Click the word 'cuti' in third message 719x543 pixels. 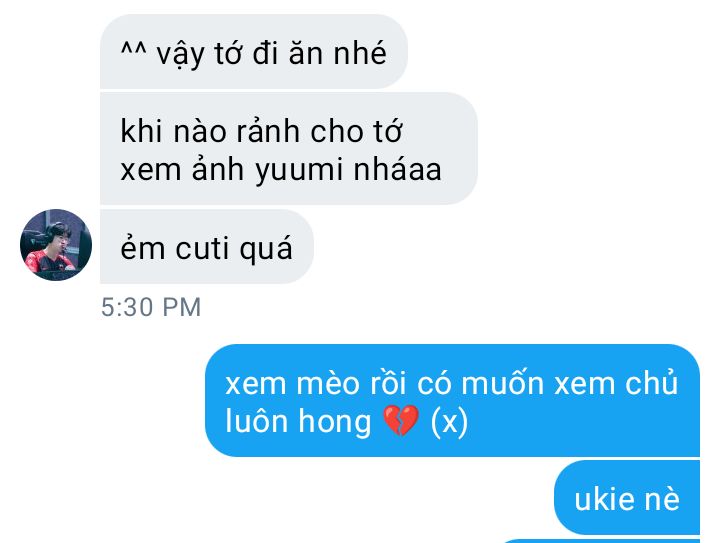tap(202, 249)
